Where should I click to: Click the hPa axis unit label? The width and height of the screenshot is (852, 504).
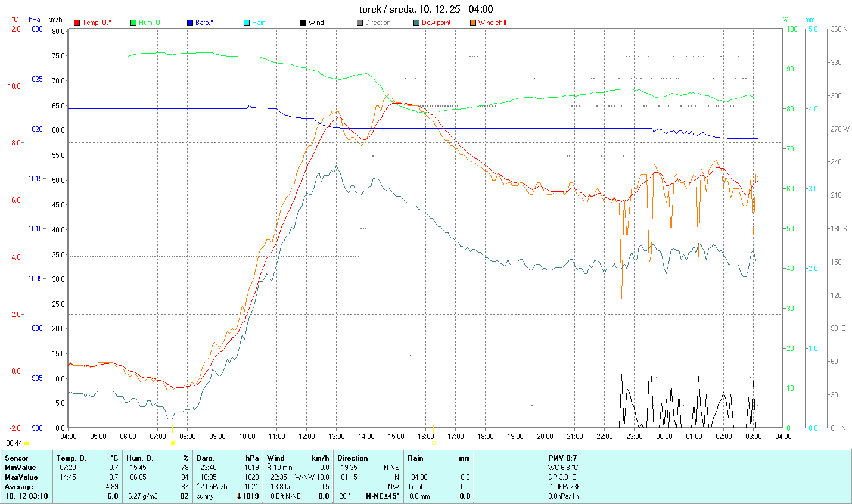35,20
